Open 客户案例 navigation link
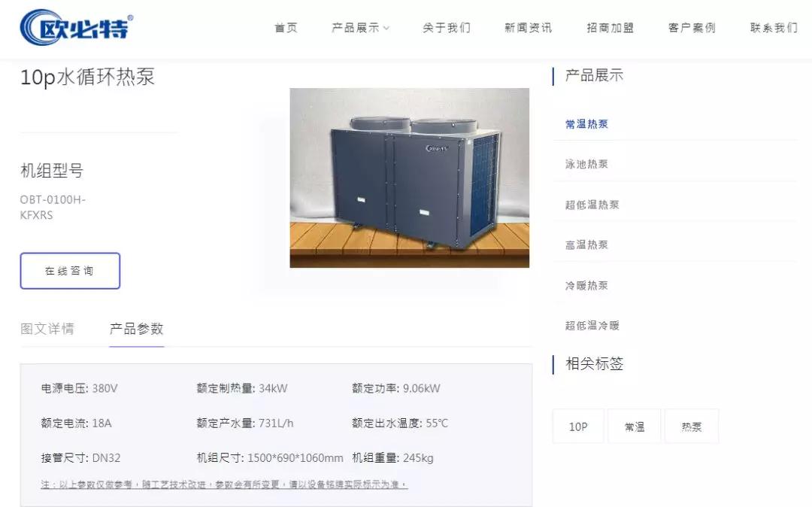 [x=692, y=28]
